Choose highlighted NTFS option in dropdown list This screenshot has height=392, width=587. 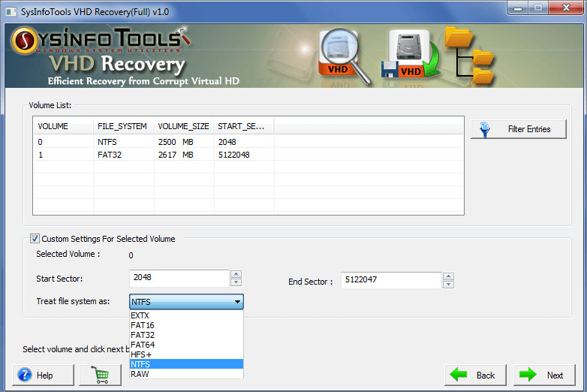[x=186, y=364]
